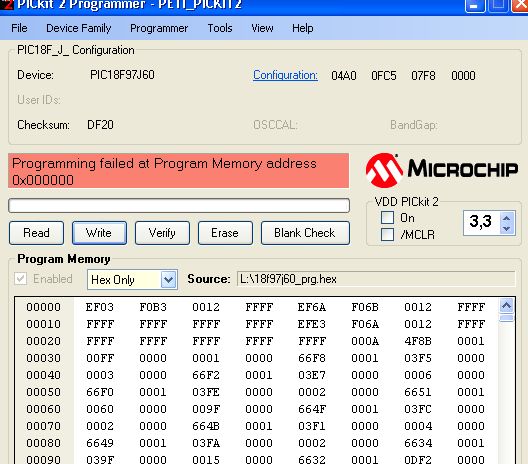Image resolution: width=528 pixels, height=464 pixels.
Task: Select memory cell F06A in row 00010
Action: tap(365, 324)
